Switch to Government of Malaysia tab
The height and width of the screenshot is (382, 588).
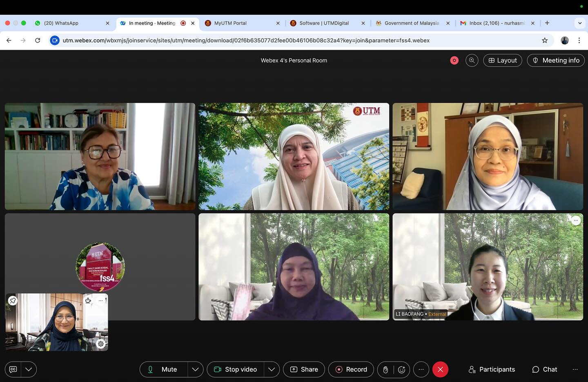click(x=412, y=23)
